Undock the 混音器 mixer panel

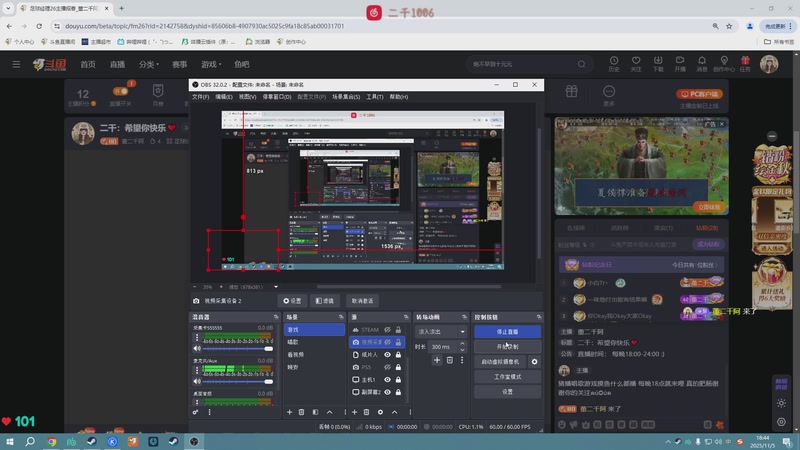click(276, 317)
